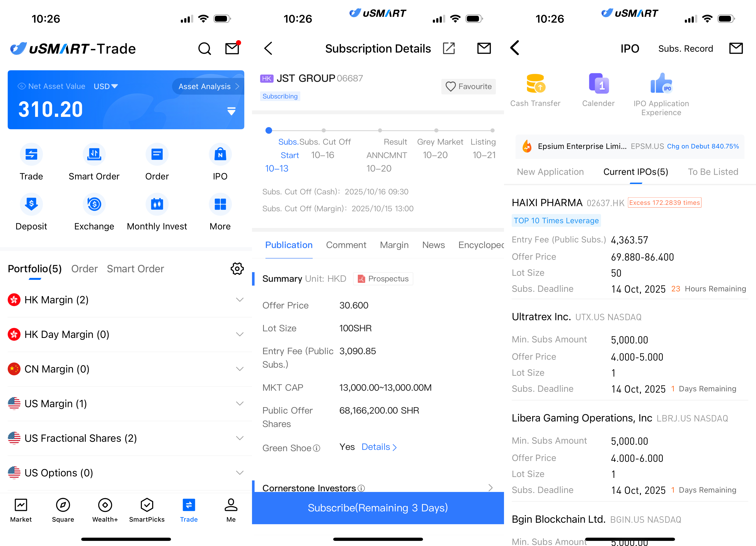
Task: Tap the Subs. Start timeline marker dot
Action: pos(269,130)
